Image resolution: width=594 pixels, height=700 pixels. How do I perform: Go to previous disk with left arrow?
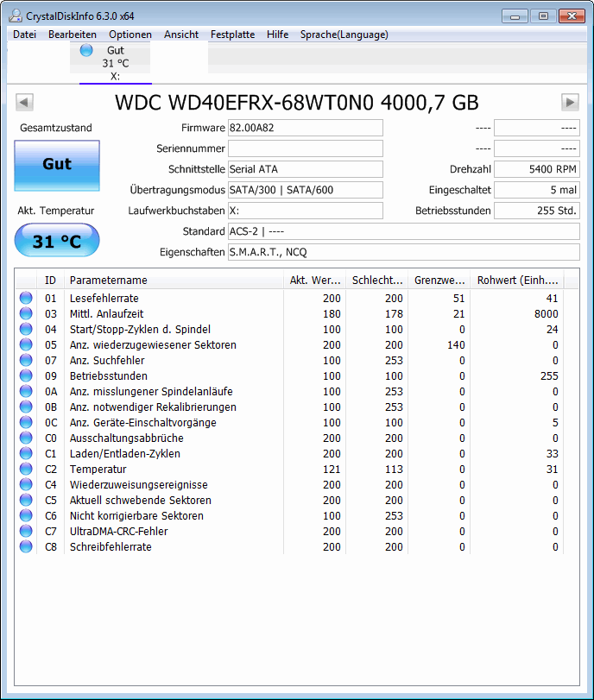pyautogui.click(x=24, y=102)
